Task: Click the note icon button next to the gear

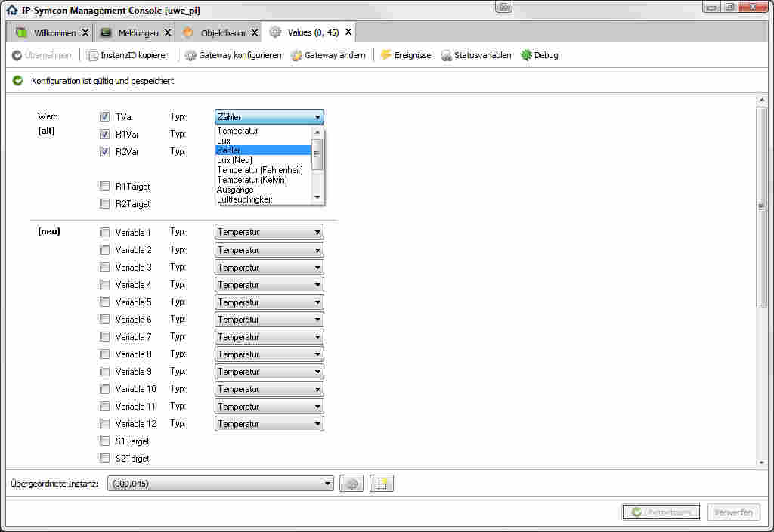Action: tap(382, 484)
